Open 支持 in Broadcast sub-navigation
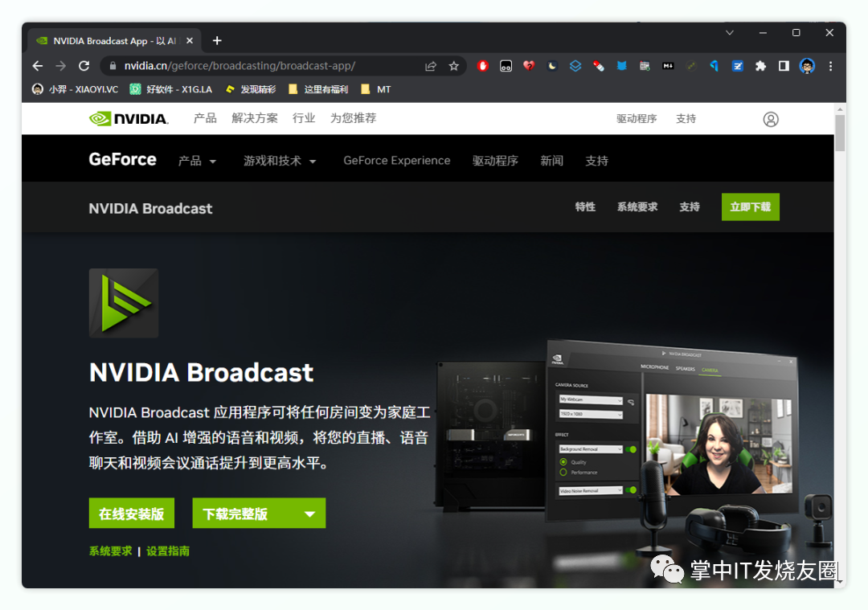The width and height of the screenshot is (868, 610). pos(690,207)
